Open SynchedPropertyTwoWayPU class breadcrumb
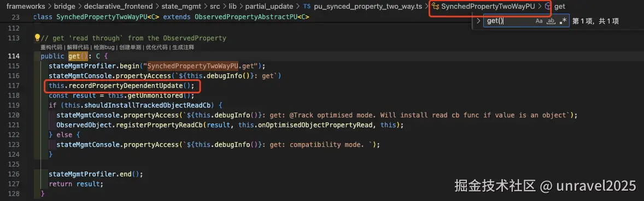644x201 pixels. (488, 7)
